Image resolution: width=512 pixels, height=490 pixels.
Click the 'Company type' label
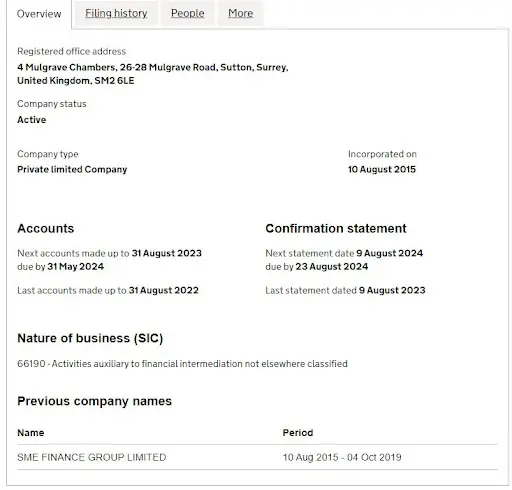point(48,154)
